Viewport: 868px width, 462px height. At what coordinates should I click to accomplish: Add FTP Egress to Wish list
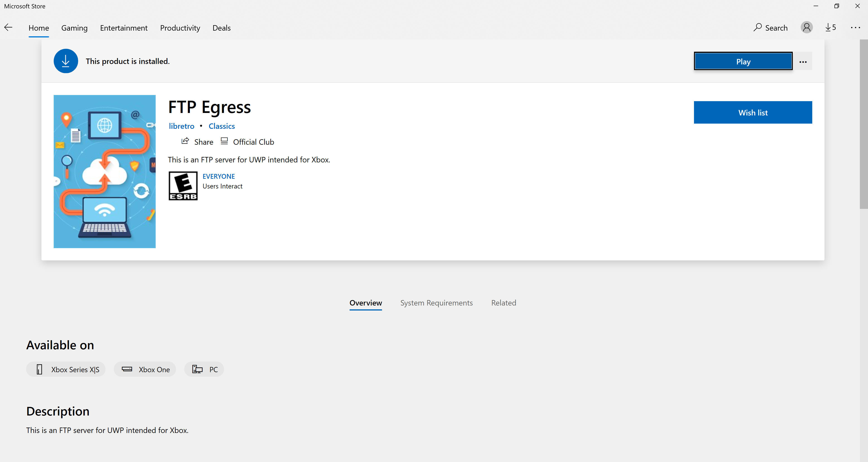tap(753, 112)
